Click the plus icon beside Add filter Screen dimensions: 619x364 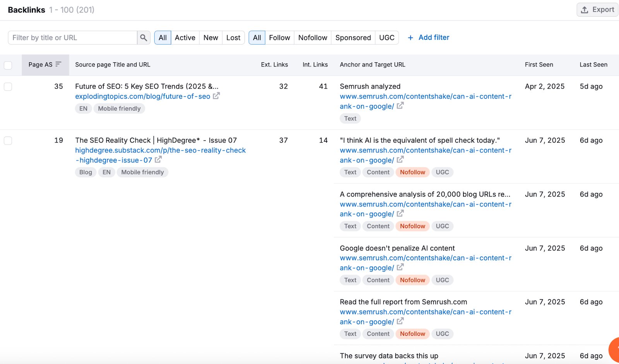[410, 38]
